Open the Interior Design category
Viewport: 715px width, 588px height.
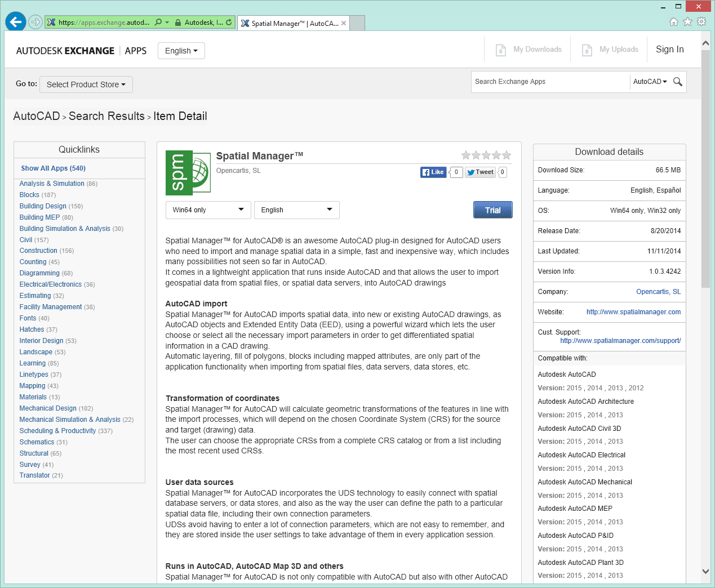41,341
